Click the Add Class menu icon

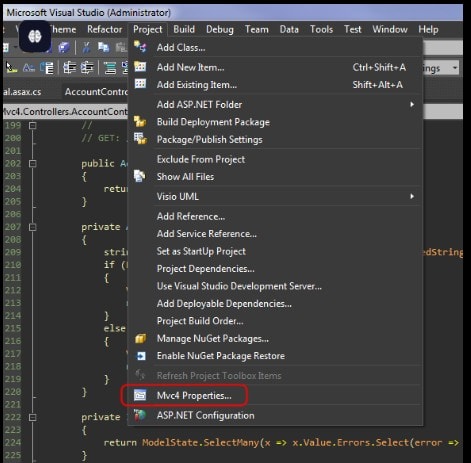pos(140,47)
